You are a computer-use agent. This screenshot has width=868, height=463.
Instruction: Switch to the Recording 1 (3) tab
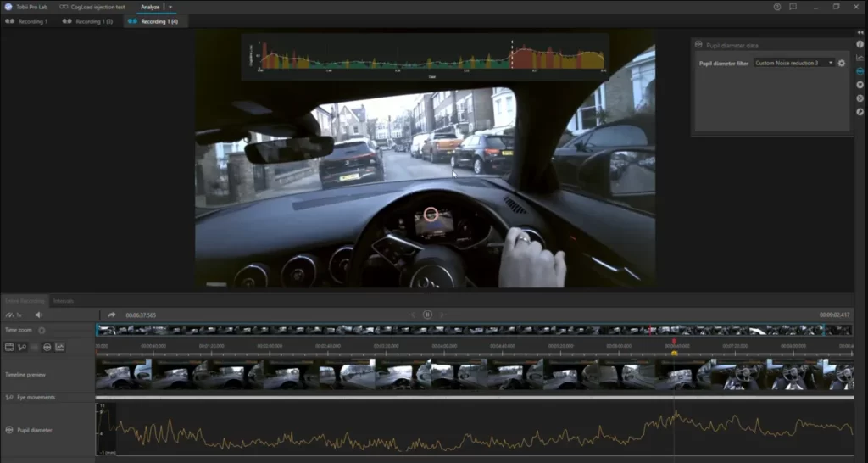click(x=88, y=21)
